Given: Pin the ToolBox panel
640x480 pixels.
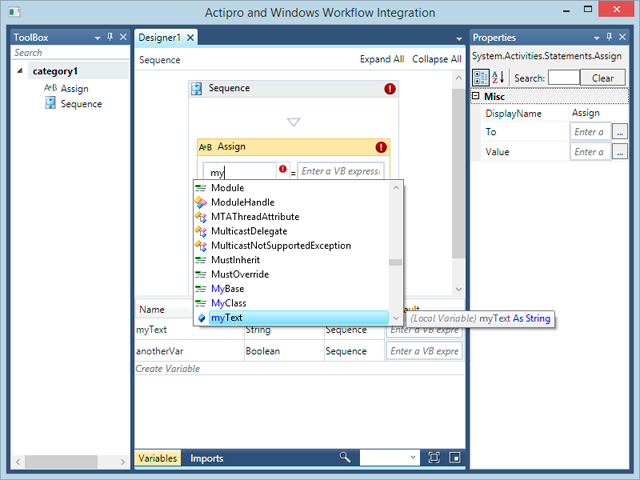Looking at the screenshot, I should [x=110, y=37].
